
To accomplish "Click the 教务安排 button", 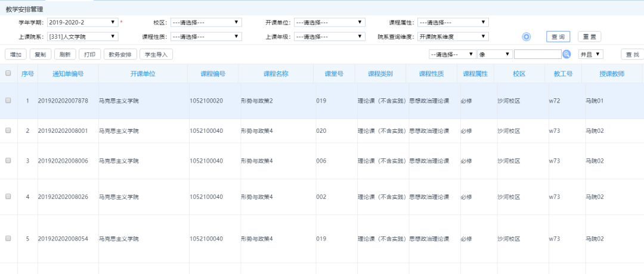I will point(117,54).
